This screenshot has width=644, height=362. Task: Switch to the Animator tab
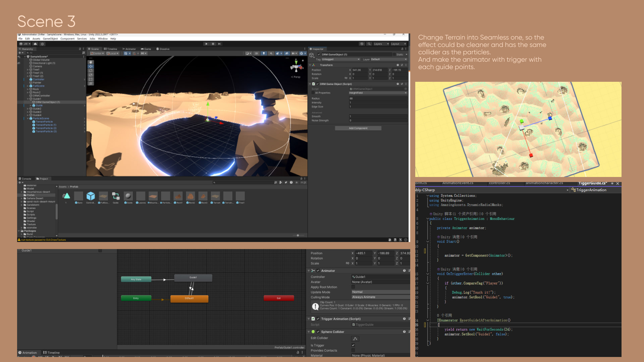[x=129, y=49]
